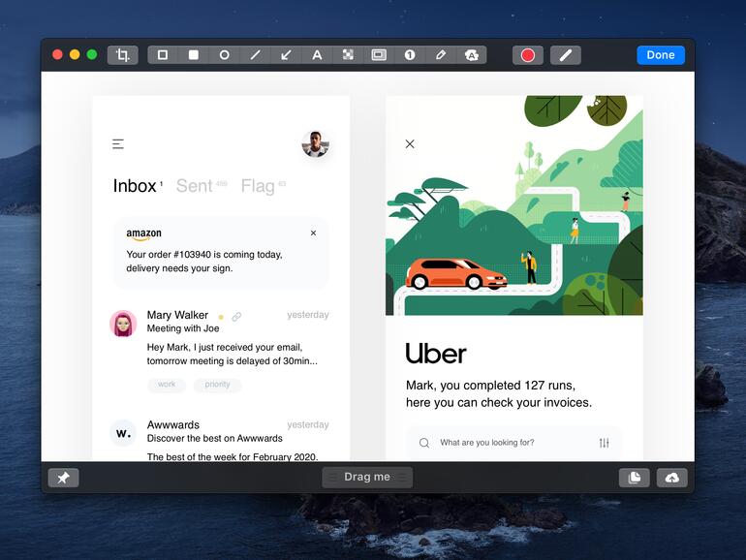Screen dimensions: 746x560
Task: Click the attachment link icon on Mary's email
Action: tap(236, 317)
